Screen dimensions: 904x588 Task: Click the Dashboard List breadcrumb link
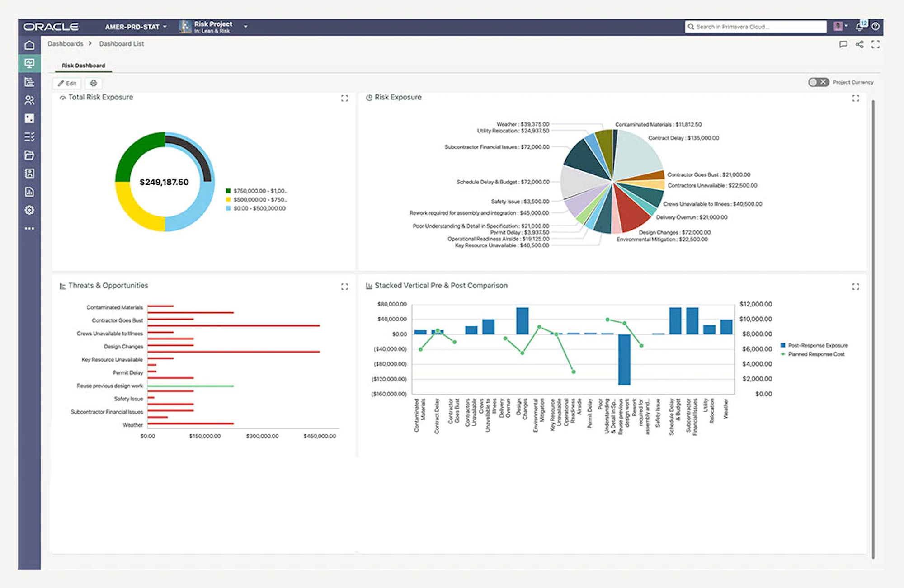coord(121,43)
